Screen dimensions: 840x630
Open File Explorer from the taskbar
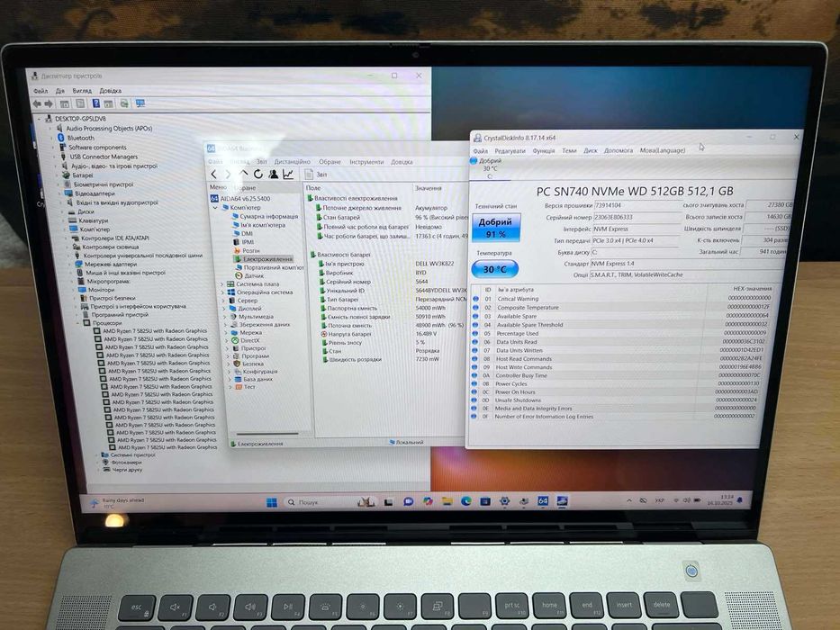(x=447, y=501)
